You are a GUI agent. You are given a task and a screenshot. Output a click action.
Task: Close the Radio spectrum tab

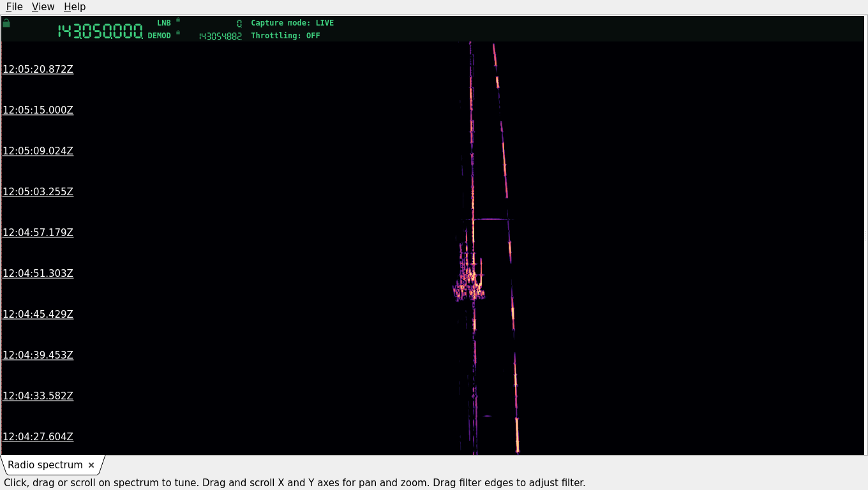[91, 465]
